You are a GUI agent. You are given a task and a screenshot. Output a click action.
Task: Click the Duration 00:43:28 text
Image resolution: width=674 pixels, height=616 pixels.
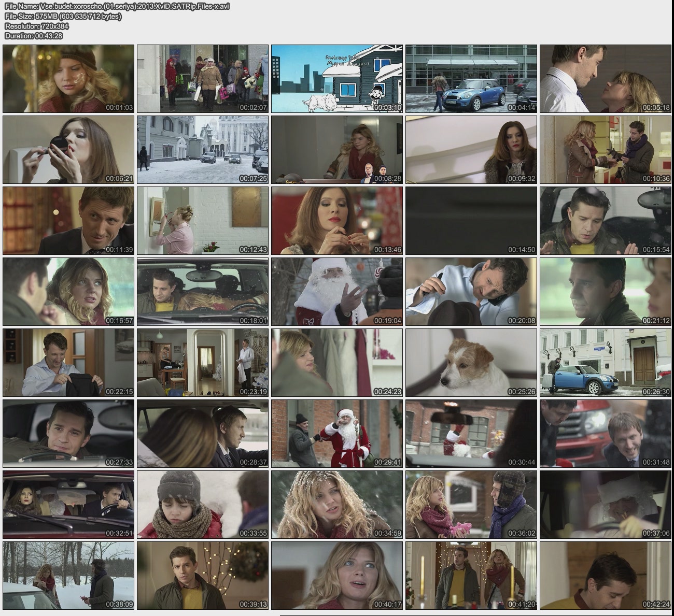coord(33,36)
